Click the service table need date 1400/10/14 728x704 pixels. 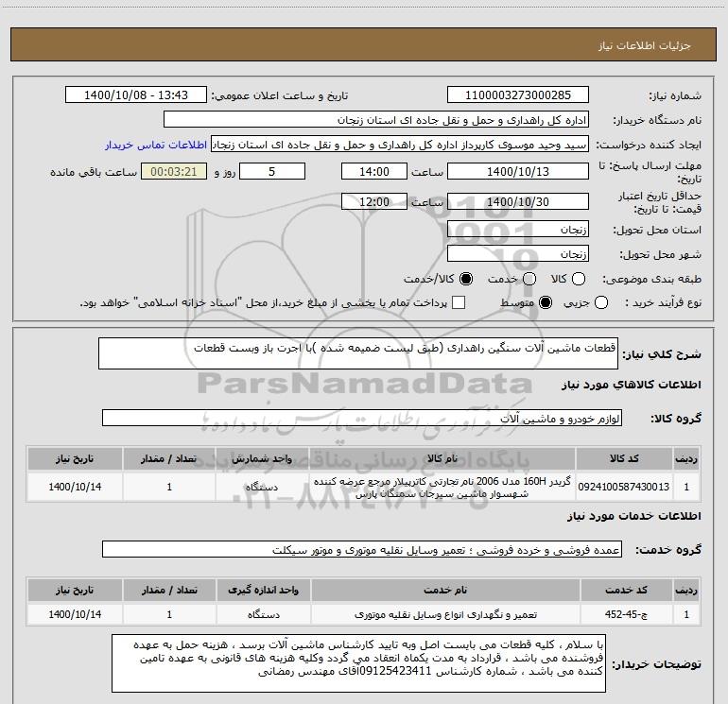tap(75, 614)
